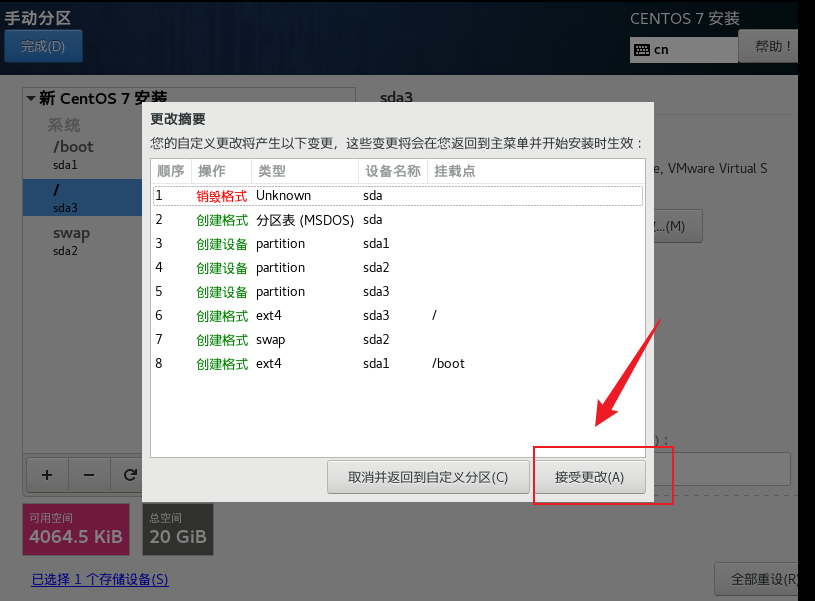Viewport: 815px width, 601px height.
Task: Select the swap sda2 partition entry
Action: pyautogui.click(x=83, y=241)
